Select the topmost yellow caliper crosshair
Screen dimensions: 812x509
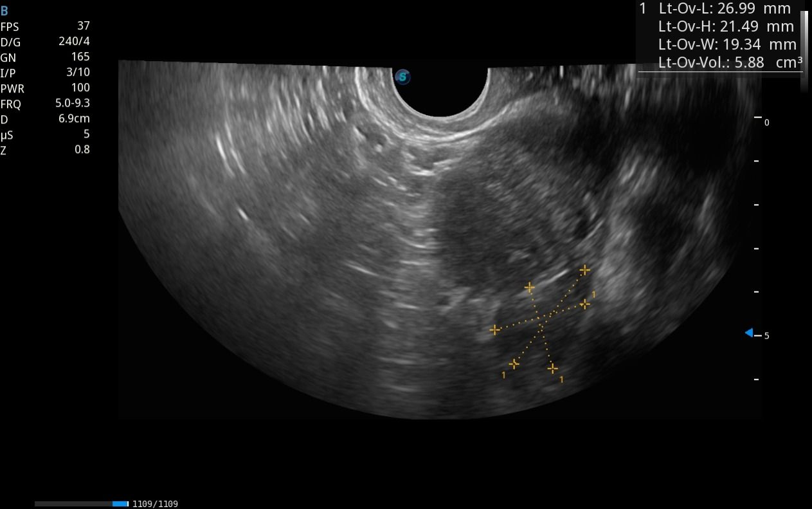584,270
